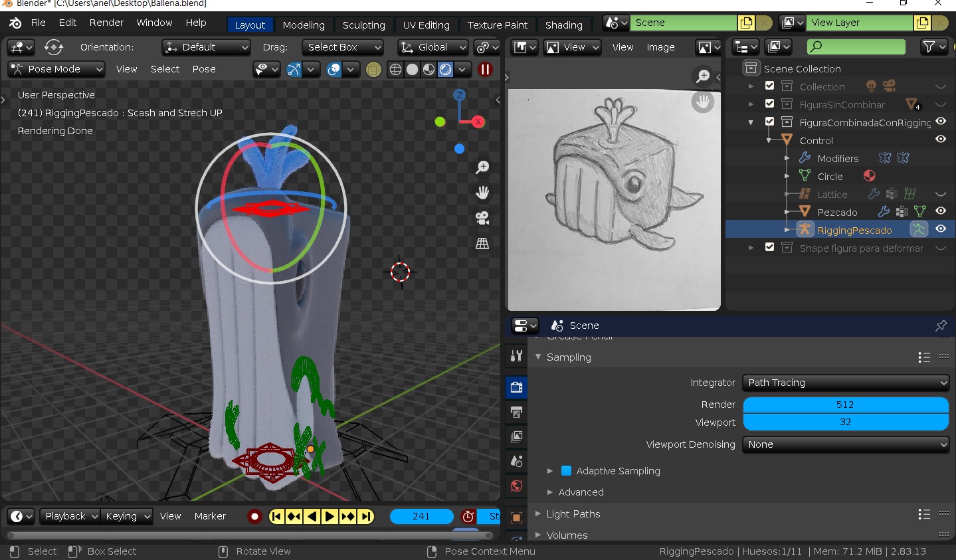Screen dimensions: 956x560
Task: Click the Render samples field 512
Action: point(845,405)
